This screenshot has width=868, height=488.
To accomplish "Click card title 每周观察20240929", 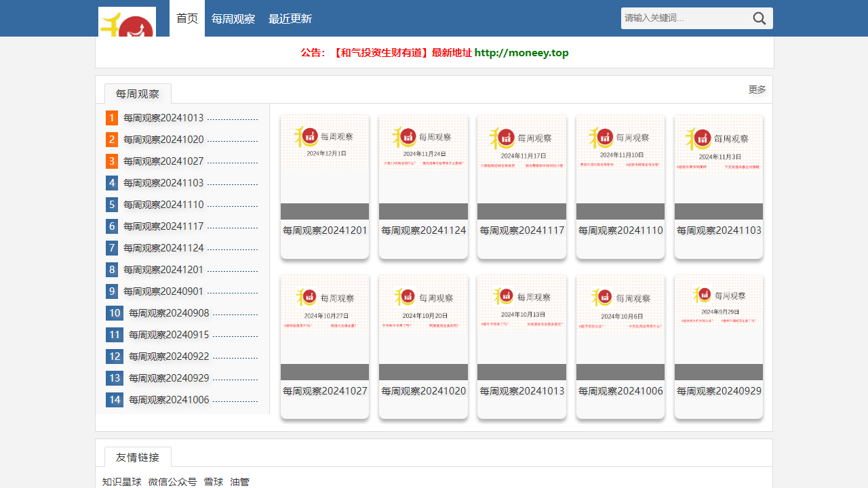I will (x=719, y=391).
